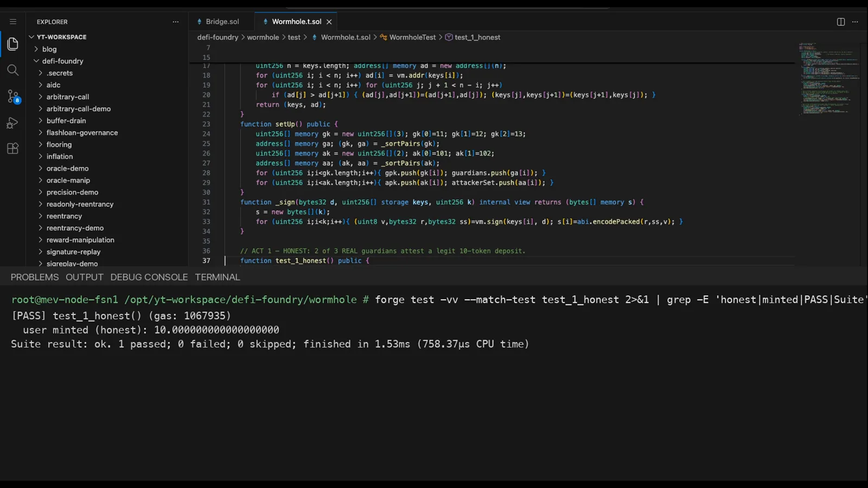This screenshot has width=868, height=488.
Task: Place cursor on setUp function name
Action: (x=285, y=124)
